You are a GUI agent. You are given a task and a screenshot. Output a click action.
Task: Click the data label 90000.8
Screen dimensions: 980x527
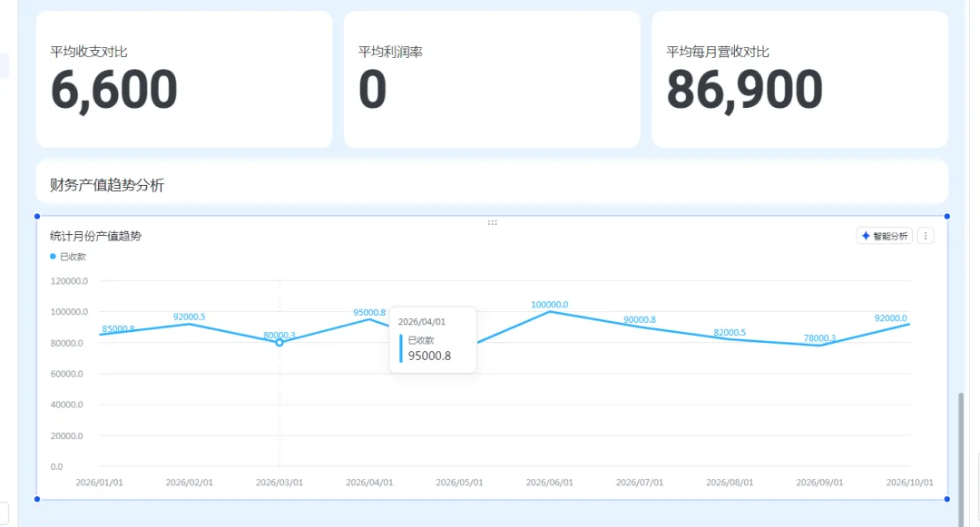pyautogui.click(x=640, y=319)
